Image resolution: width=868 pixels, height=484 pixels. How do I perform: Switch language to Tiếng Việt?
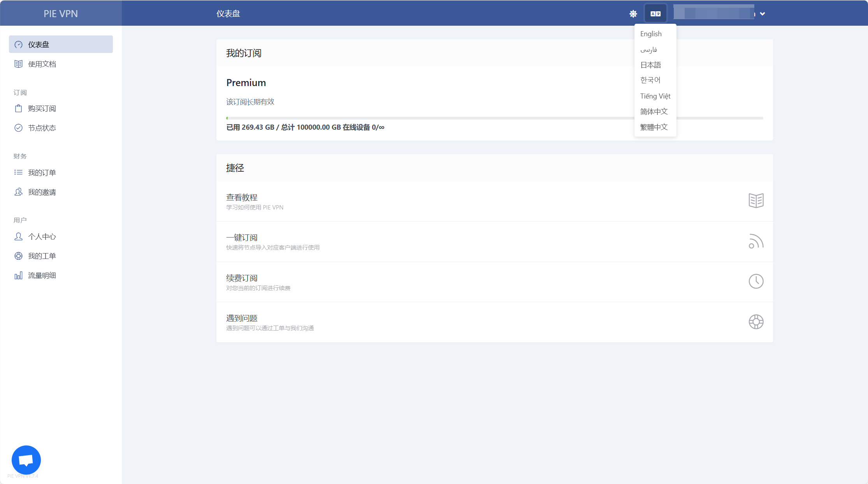(x=655, y=96)
